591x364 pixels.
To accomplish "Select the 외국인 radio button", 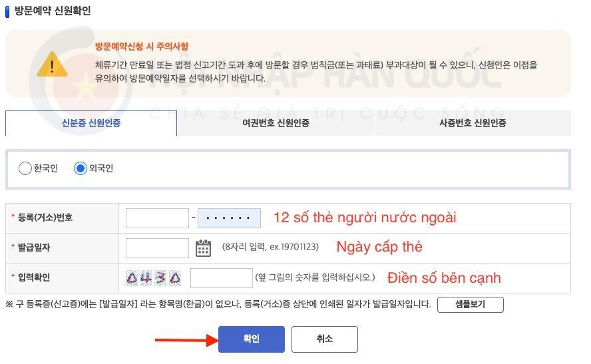I will 81,169.
